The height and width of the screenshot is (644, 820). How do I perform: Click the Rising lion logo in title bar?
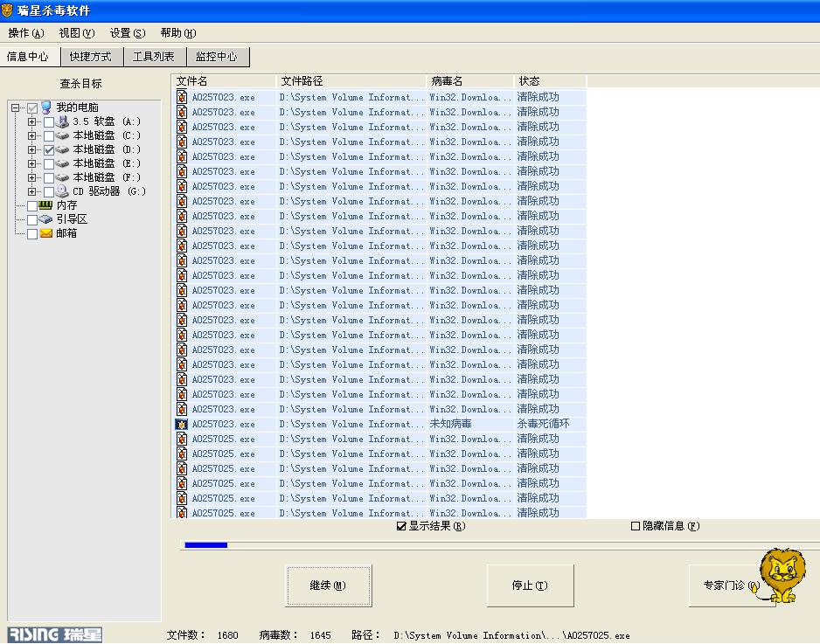point(7,10)
